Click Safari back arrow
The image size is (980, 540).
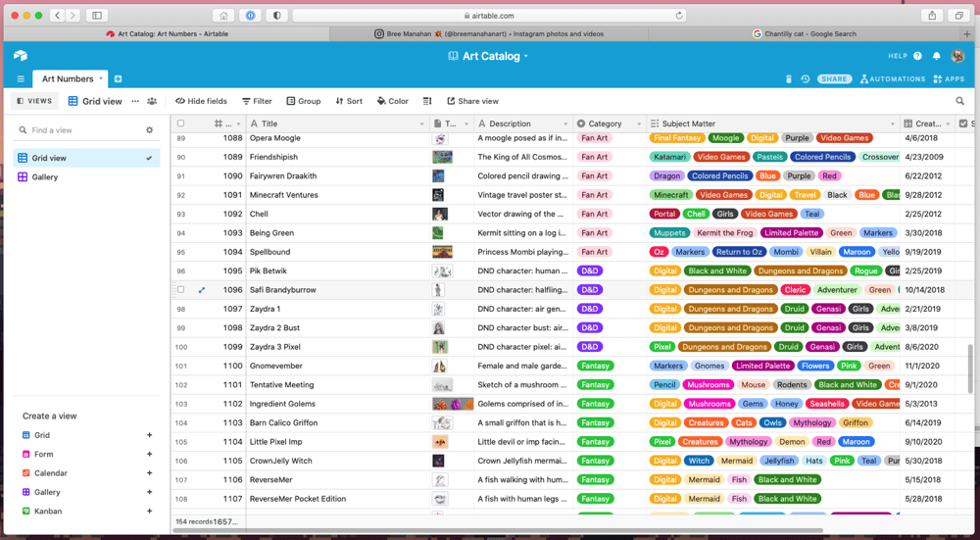tap(57, 15)
